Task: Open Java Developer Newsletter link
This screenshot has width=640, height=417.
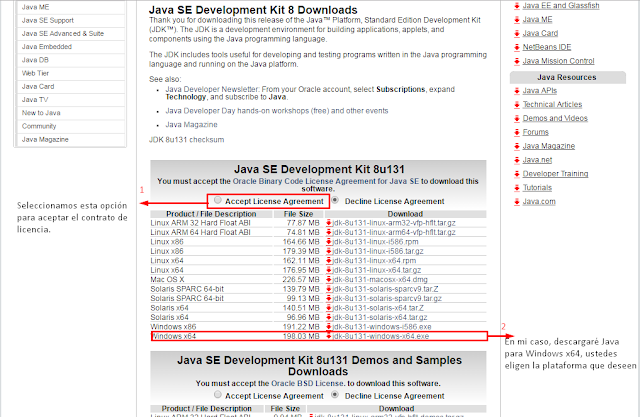Action: (x=212, y=89)
